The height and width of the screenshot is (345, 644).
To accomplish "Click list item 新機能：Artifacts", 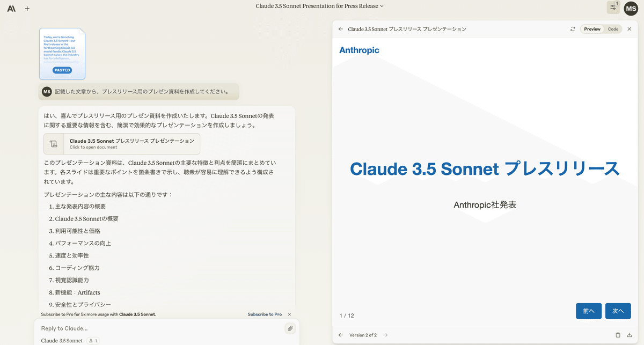I will (77, 292).
